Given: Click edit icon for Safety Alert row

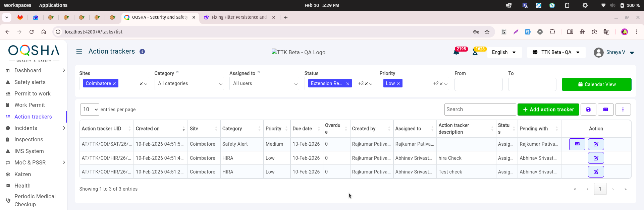Looking at the screenshot, I should point(596,144).
